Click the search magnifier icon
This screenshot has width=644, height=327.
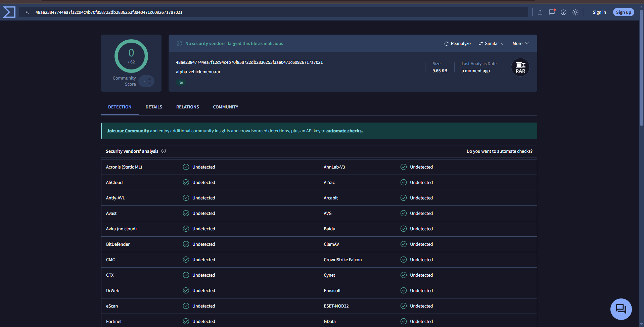pos(27,12)
